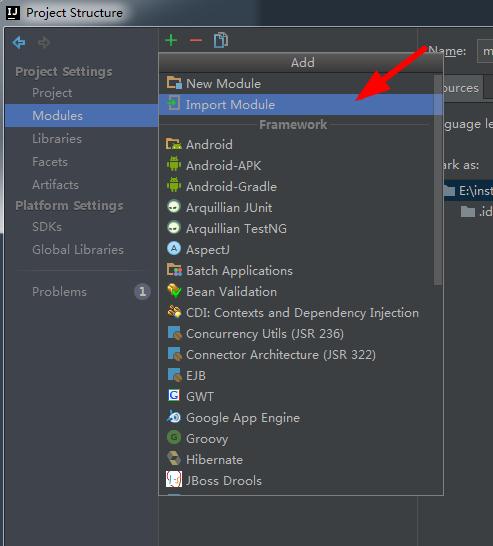Open the Artifacts settings section
Image resolution: width=493 pixels, height=546 pixels.
point(81,185)
